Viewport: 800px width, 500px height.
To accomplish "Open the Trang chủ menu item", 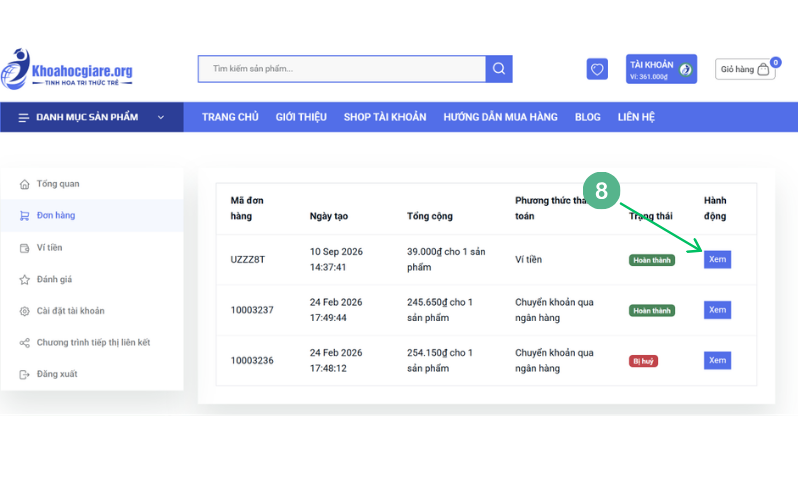I will (230, 117).
